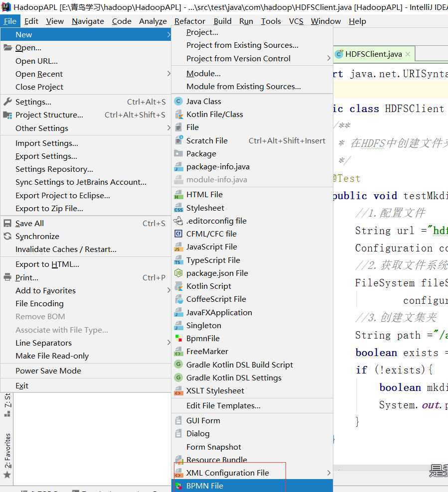
Task: Expand the Line Separators submenu arrow
Action: click(x=168, y=343)
